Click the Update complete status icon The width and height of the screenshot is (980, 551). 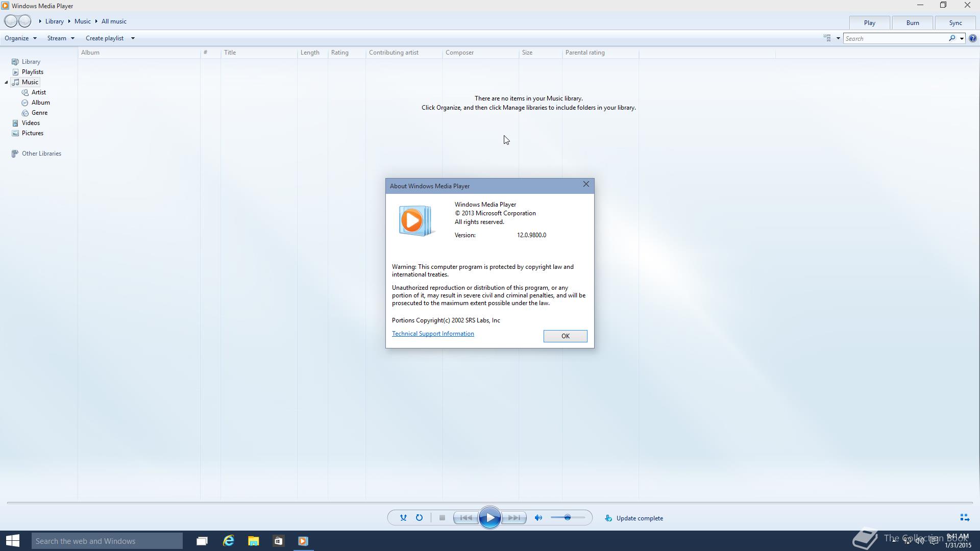point(608,518)
